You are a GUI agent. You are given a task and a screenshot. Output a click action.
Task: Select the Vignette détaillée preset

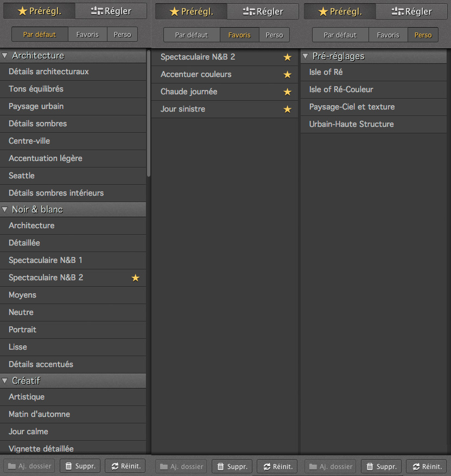(73, 448)
